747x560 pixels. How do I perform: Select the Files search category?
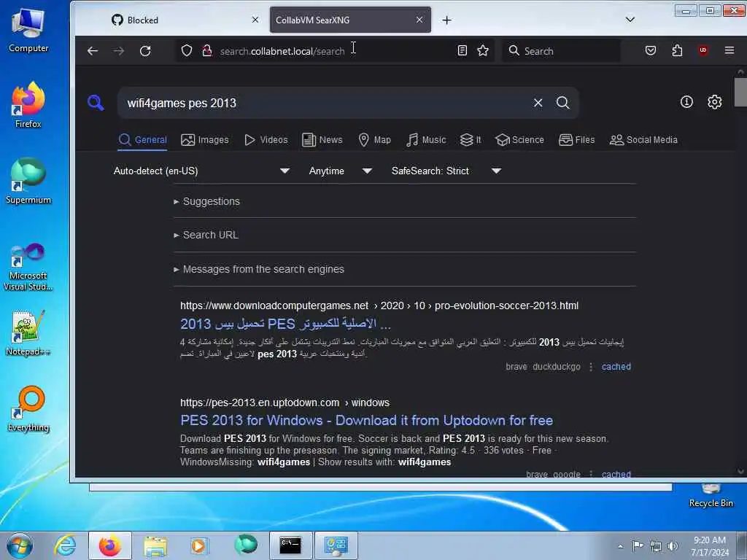[577, 139]
